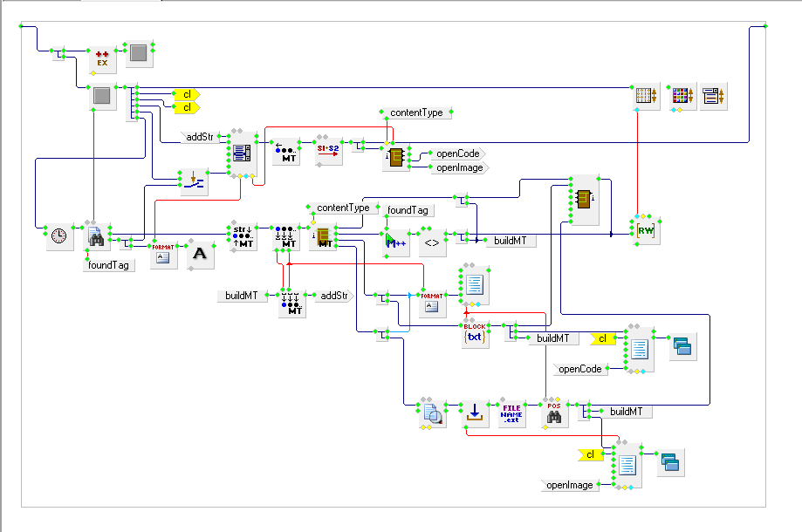
Task: Select the contentType label beside foundTag
Action: coord(343,208)
